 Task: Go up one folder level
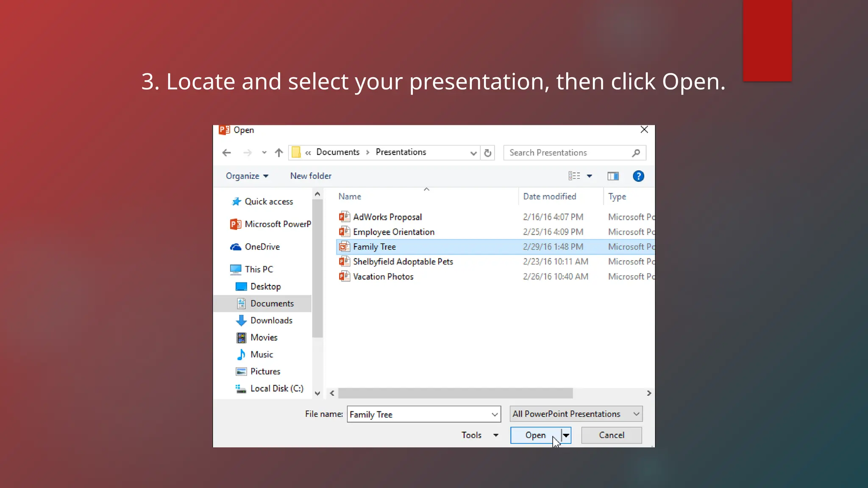[278, 152]
